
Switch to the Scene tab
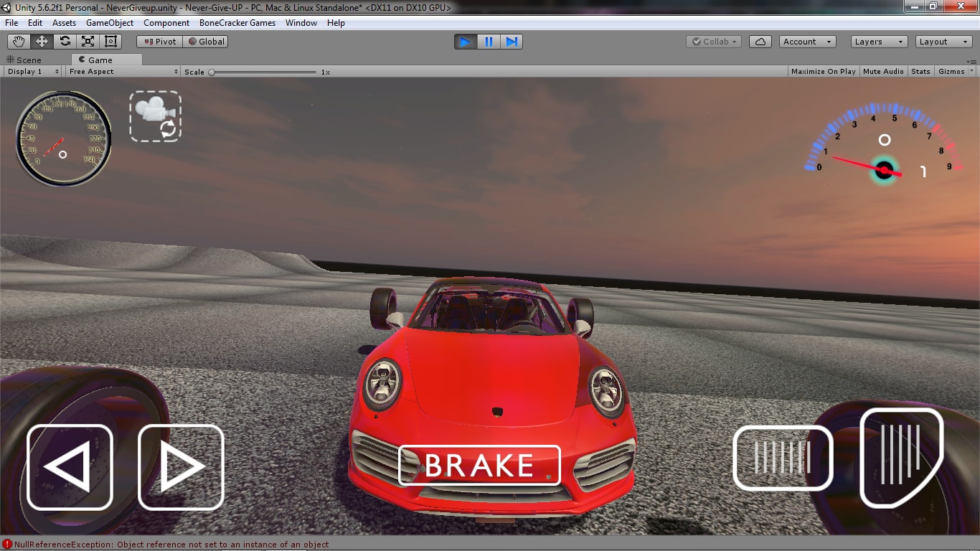tap(24, 60)
